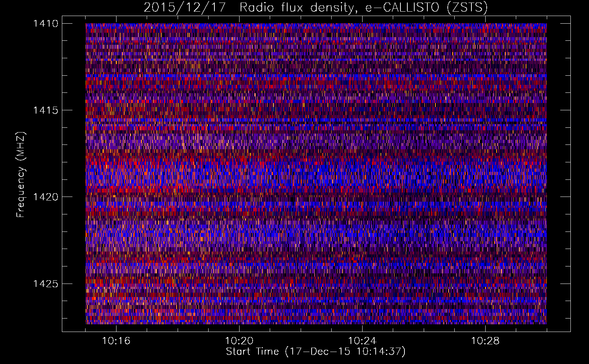This screenshot has height=364, width=589.
Task: Click the 1420 frequency tick label
Action: tap(46, 197)
